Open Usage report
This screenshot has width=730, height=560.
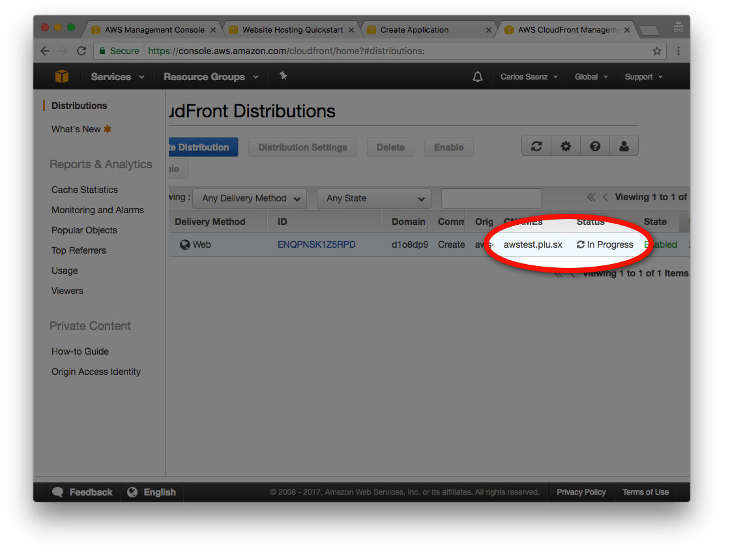(65, 271)
